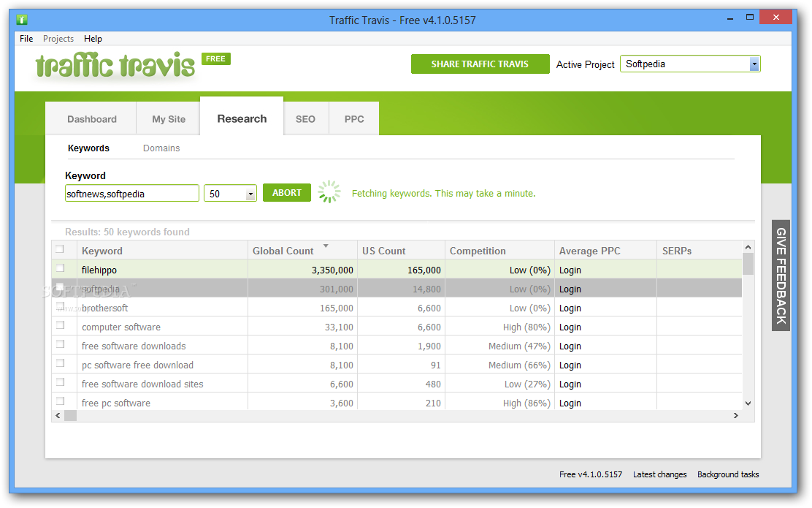
Task: Click Login in the filehippo row
Action: [570, 270]
